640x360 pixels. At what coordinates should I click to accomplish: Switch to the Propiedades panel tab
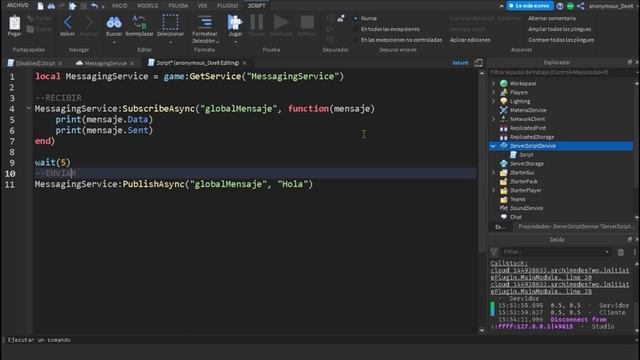[575, 227]
